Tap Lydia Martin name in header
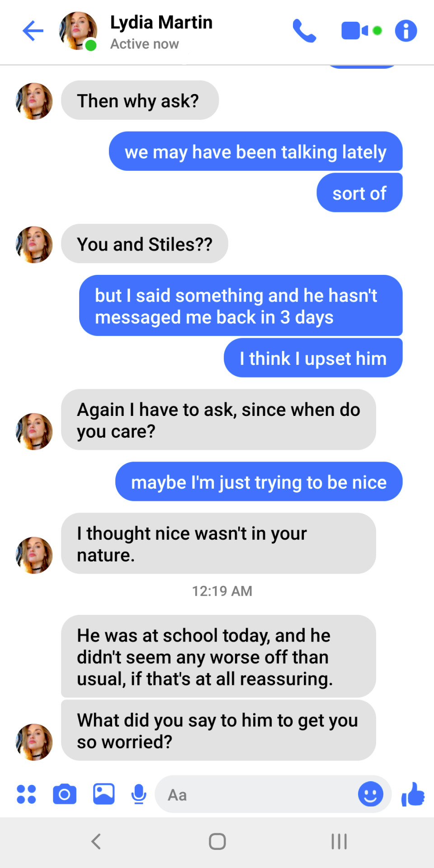Viewport: 434px width, 868px height. [x=161, y=22]
